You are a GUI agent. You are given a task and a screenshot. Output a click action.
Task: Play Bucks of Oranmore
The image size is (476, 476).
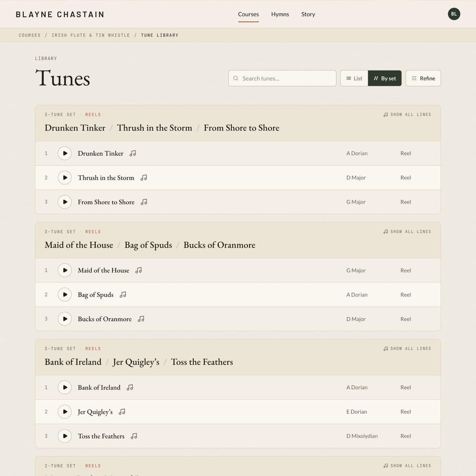coord(65,319)
